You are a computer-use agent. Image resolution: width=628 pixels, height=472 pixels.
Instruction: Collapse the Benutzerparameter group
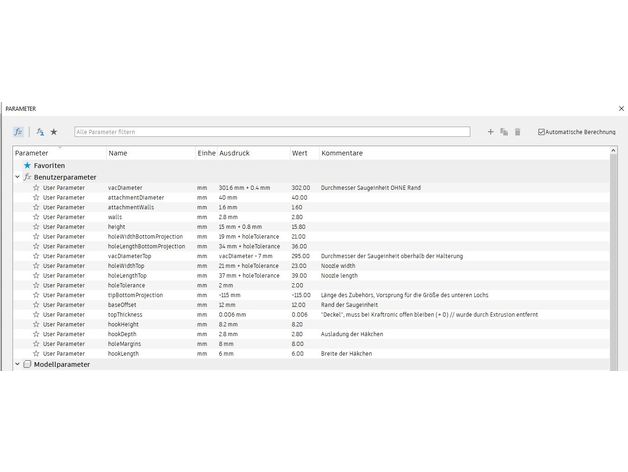(x=17, y=176)
